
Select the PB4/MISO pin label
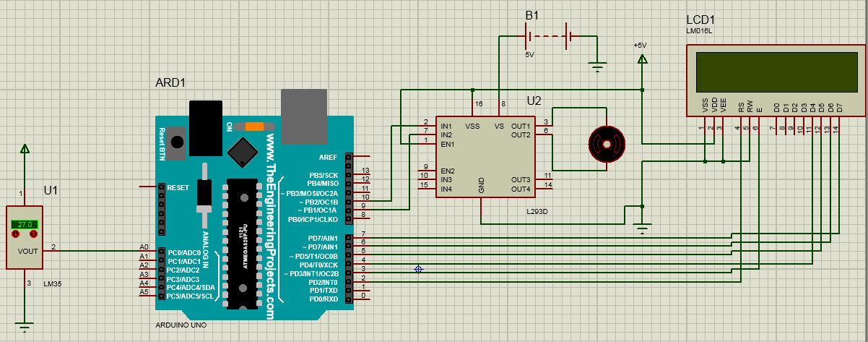click(323, 184)
